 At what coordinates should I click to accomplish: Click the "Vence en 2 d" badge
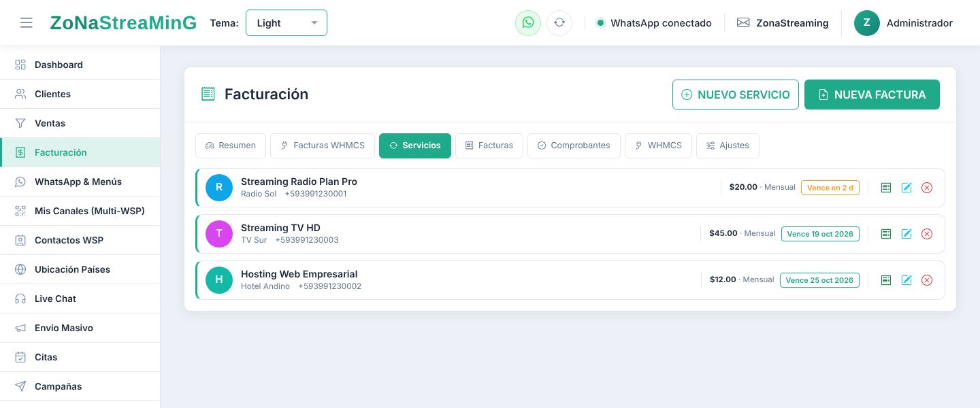pos(830,188)
